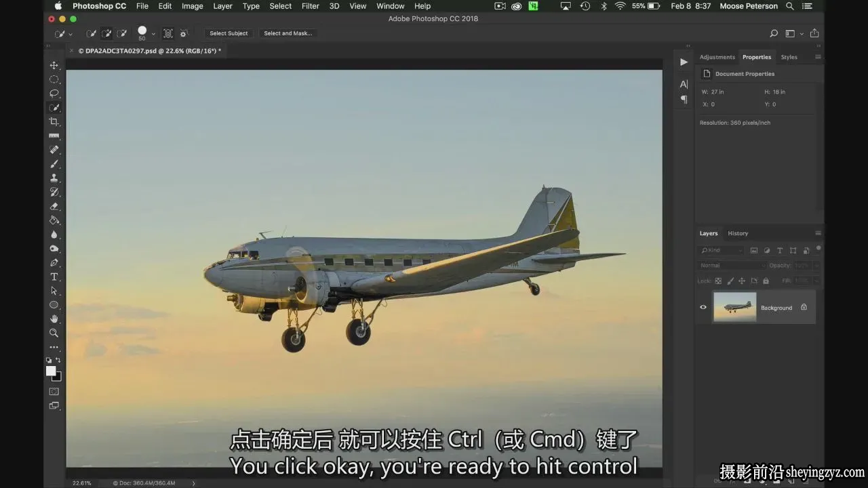Select the Crop tool in the toolbox

click(54, 122)
